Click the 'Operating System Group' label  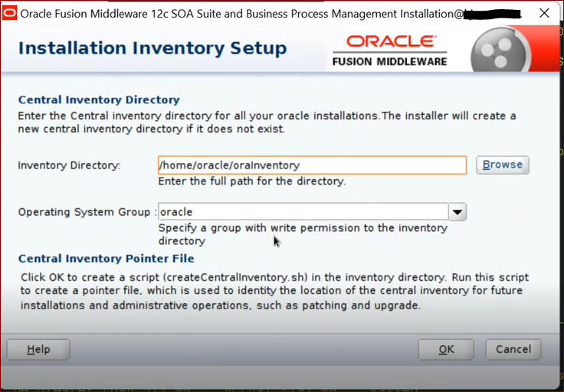84,212
